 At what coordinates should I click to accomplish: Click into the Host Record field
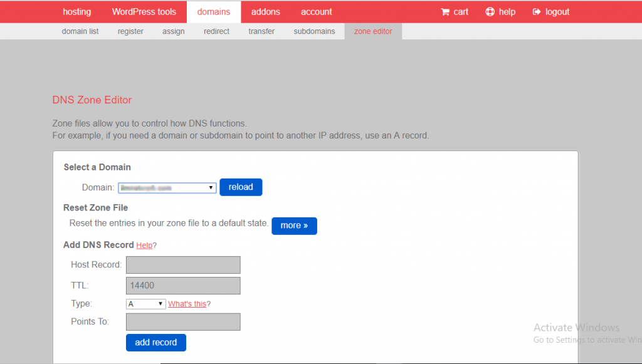(x=183, y=265)
